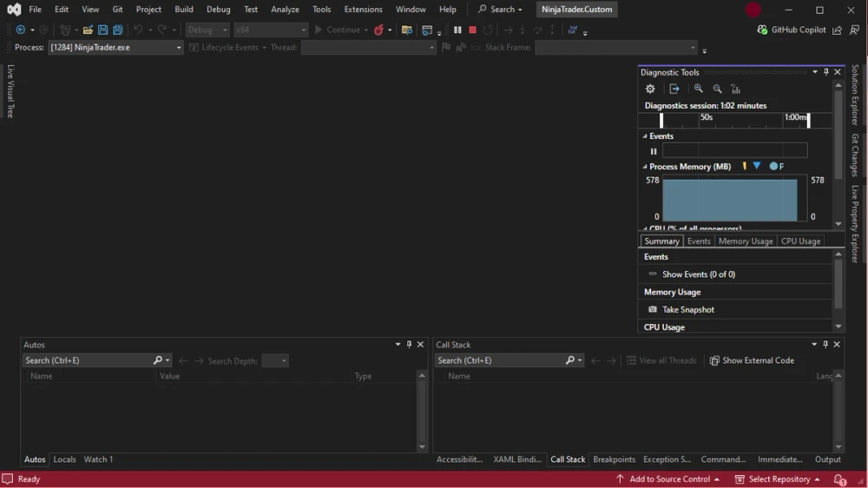868x488 pixels.
Task: Click the Save All toolbar icon
Action: pos(118,30)
